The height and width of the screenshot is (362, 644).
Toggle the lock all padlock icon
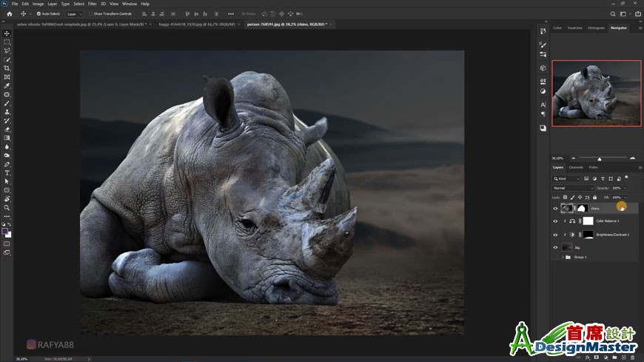594,198
